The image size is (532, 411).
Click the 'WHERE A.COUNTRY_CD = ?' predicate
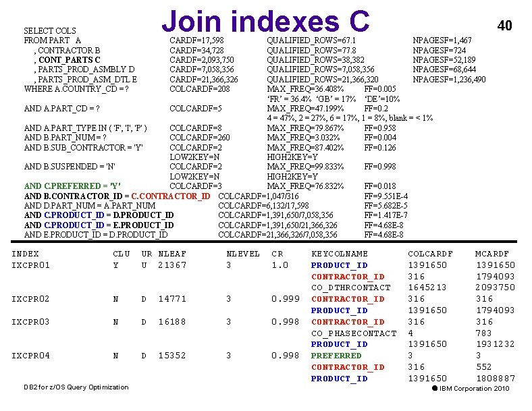76,89
